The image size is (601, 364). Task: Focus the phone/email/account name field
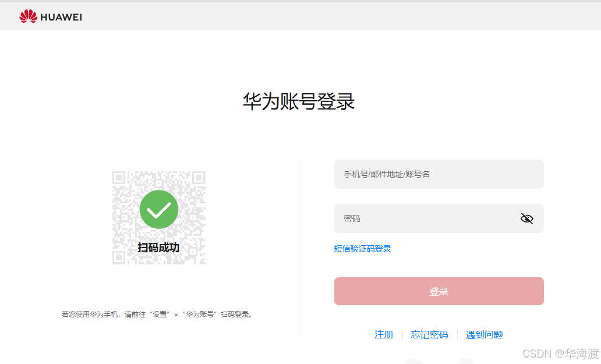point(439,174)
